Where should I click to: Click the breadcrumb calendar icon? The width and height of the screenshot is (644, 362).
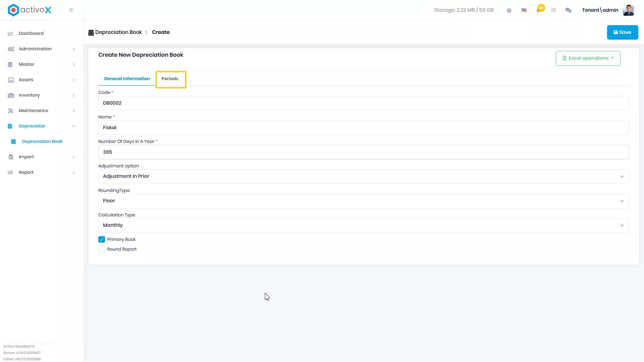point(91,33)
